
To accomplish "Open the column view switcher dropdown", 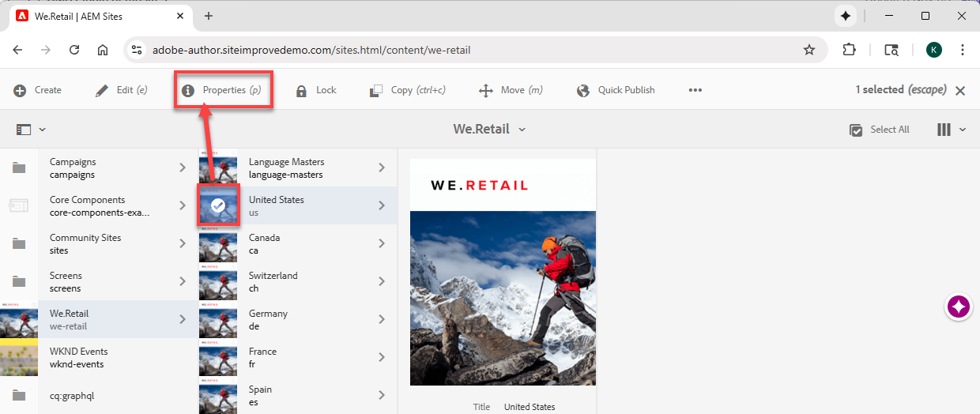I will click(952, 130).
